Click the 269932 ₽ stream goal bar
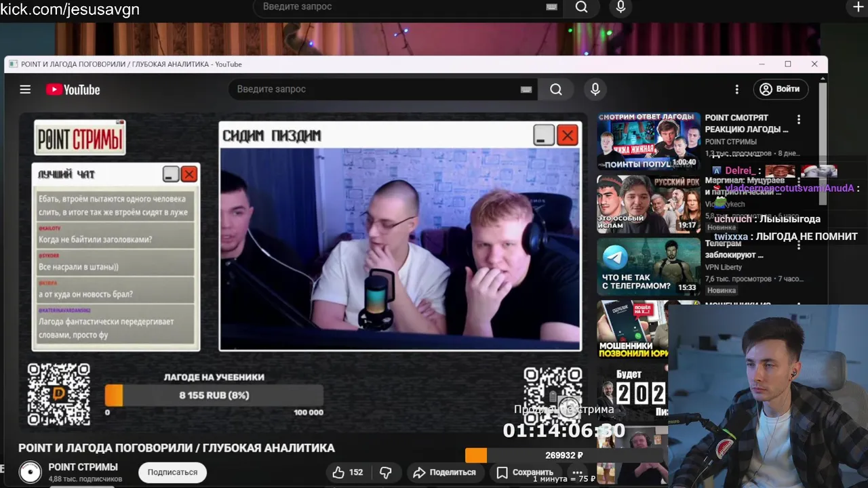 tap(565, 455)
